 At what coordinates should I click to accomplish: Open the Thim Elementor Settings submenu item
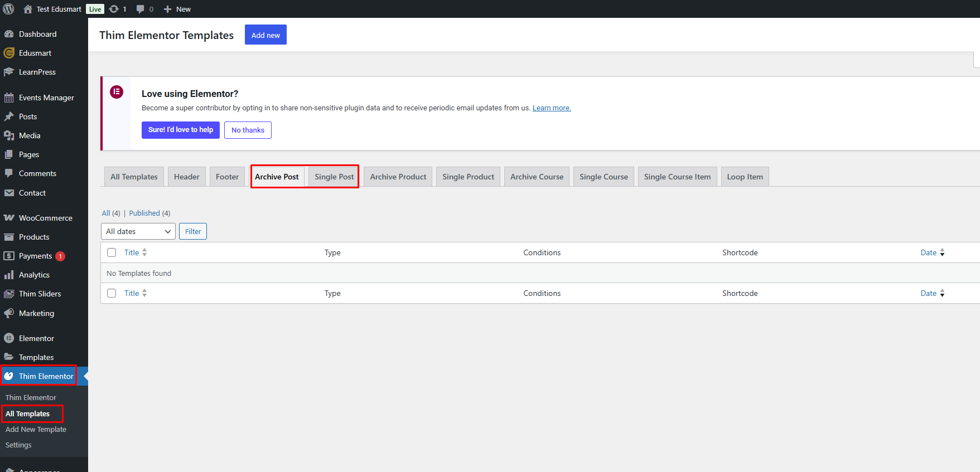point(18,445)
